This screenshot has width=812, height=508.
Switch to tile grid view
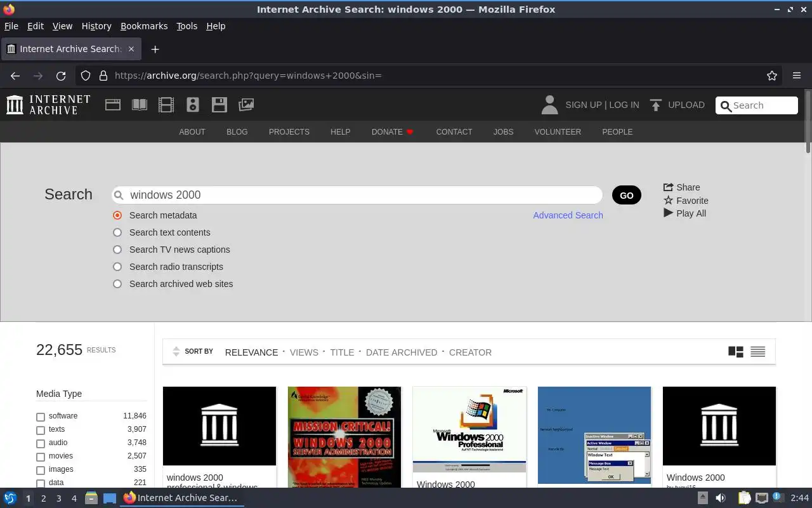[736, 352]
